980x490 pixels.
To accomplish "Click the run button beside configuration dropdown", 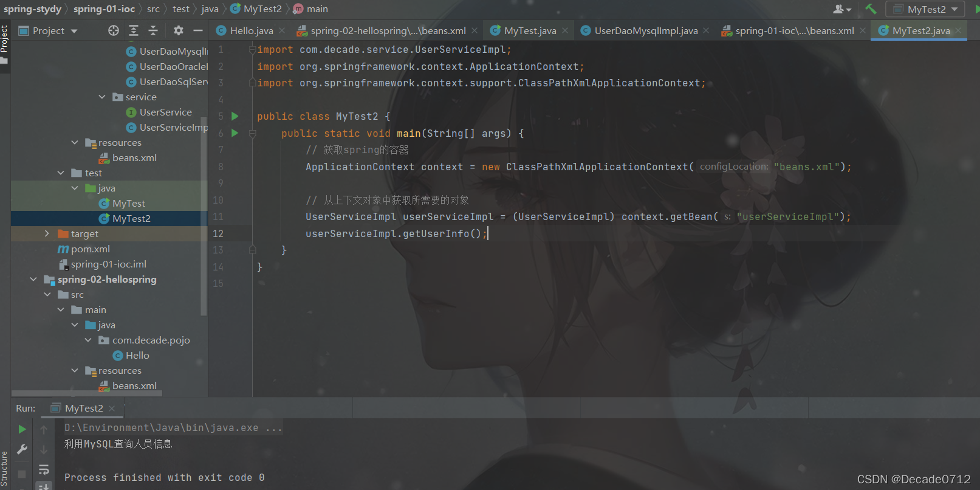I will pyautogui.click(x=976, y=9).
